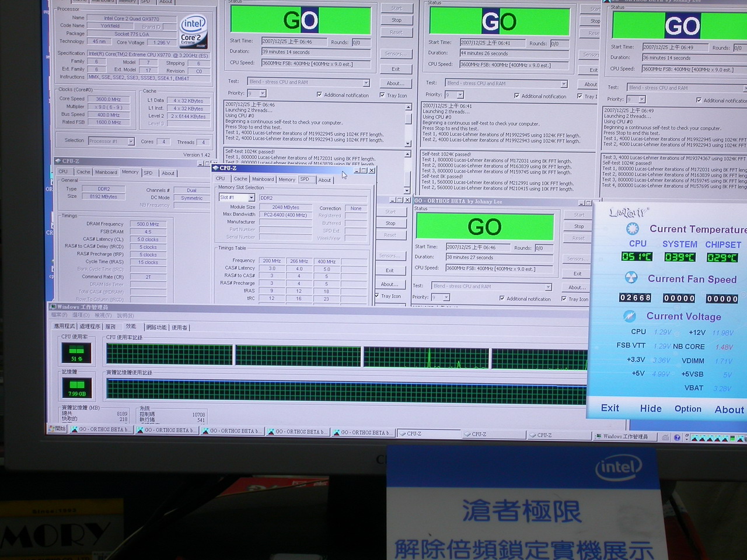The image size is (747, 560).
Task: Click the Module Size value 2048 MBytes
Action: [x=285, y=207]
